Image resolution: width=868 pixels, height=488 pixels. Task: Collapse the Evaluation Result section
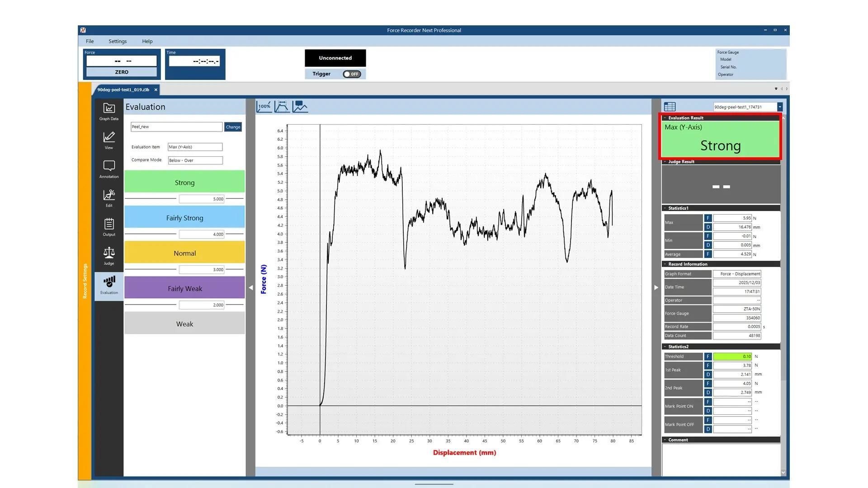point(665,117)
